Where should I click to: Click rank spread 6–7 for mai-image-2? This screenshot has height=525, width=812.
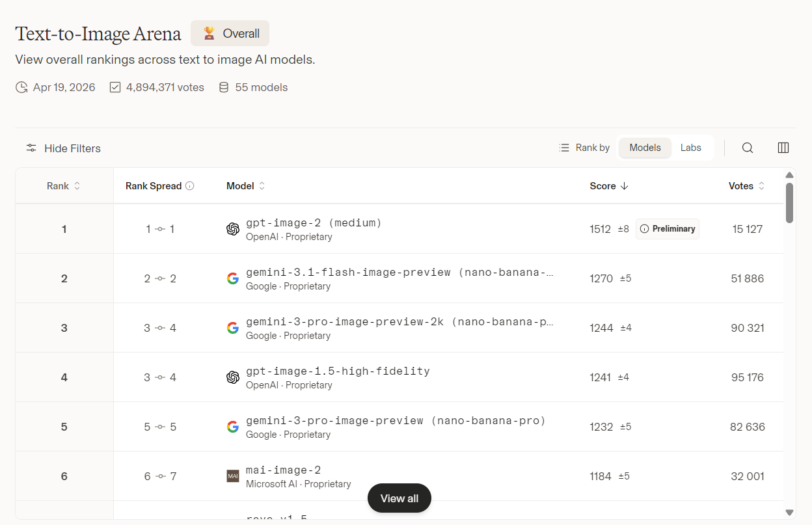[160, 476]
